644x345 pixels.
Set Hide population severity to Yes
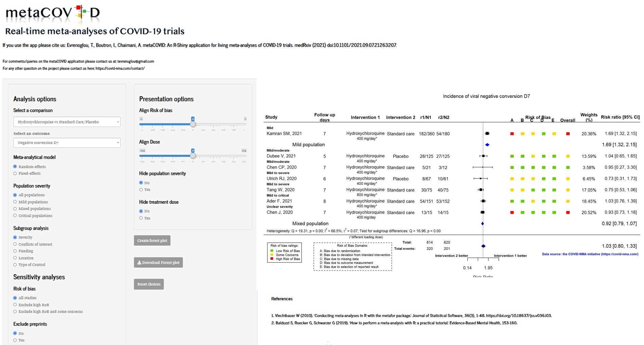[141, 190]
